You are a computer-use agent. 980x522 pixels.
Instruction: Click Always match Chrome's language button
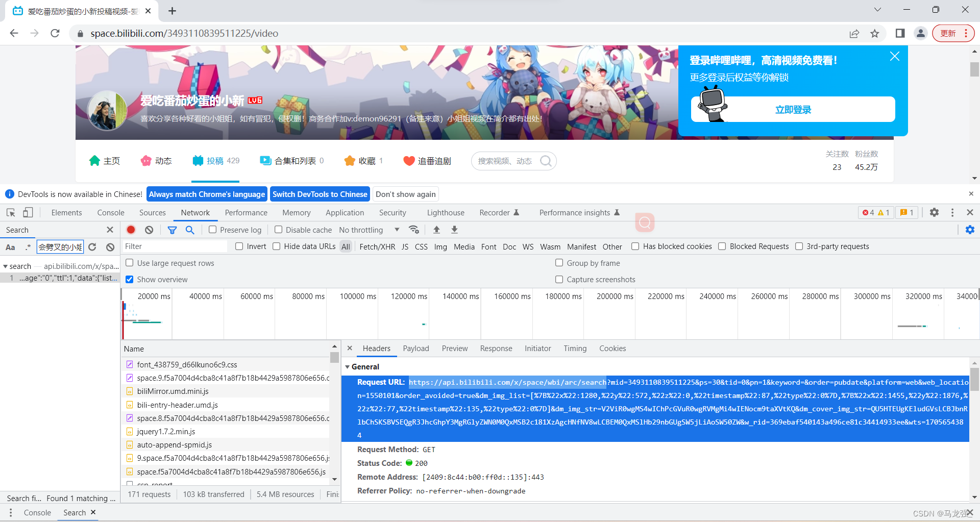click(207, 194)
